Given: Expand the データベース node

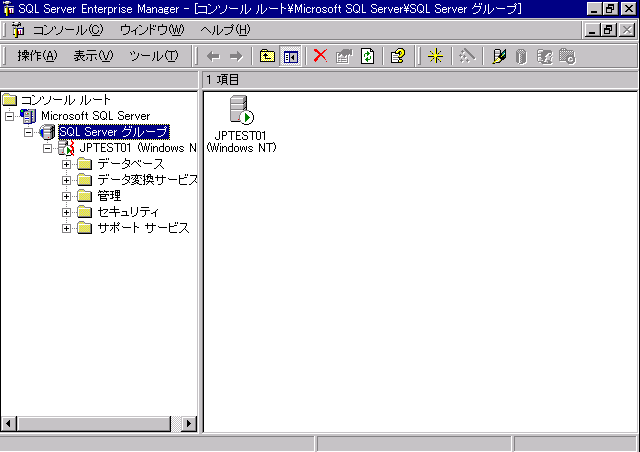Looking at the screenshot, I should coord(66,164).
